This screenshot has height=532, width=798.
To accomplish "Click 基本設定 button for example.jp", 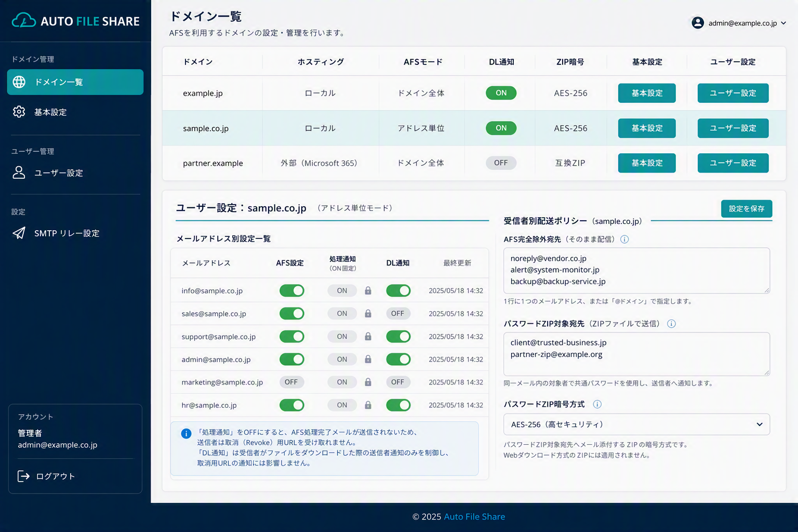I will 647,93.
